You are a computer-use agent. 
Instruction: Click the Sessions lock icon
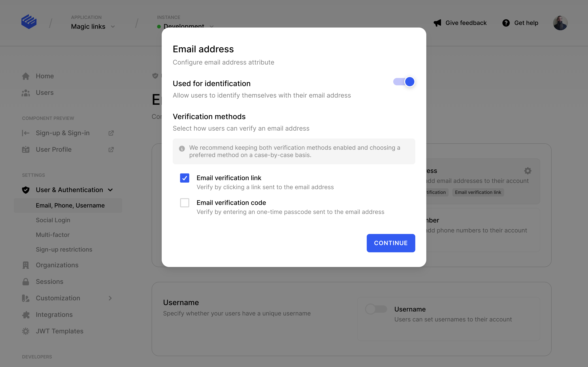26,282
